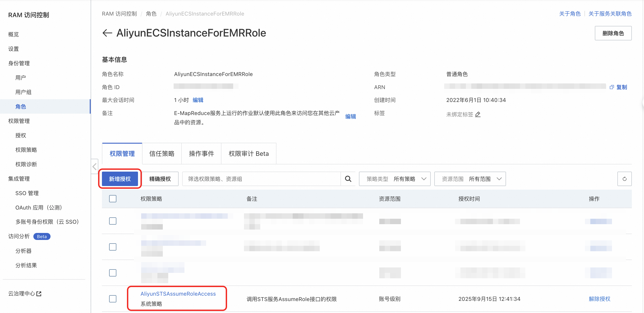Toggle the select-all policies checkbox
Image resolution: width=644 pixels, height=313 pixels.
click(113, 199)
